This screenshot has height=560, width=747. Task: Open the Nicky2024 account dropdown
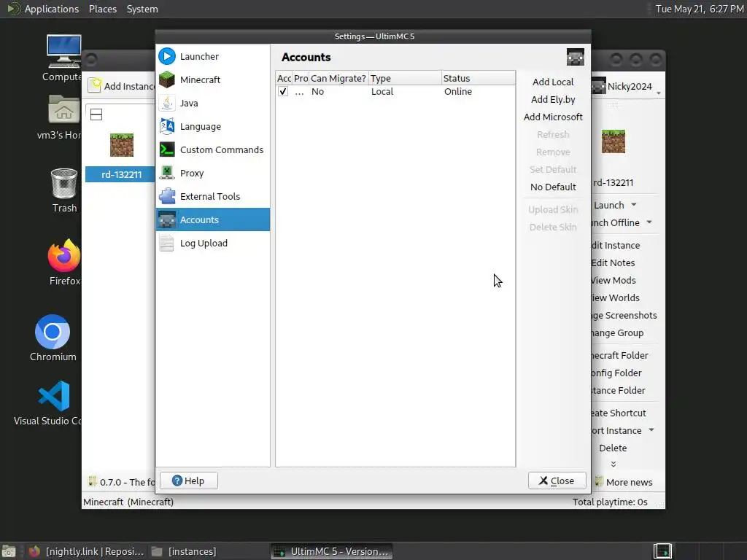tap(627, 86)
